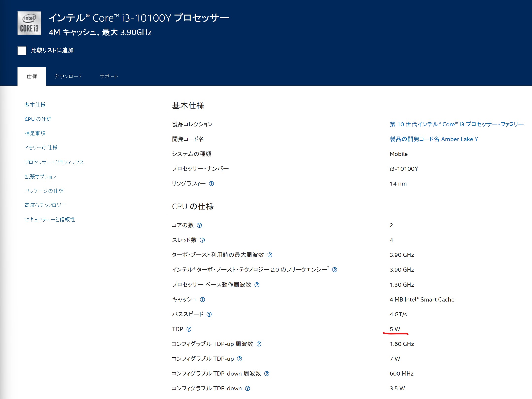Jump to メモリーの仕様 in sidebar
532x399 pixels.
41,148
